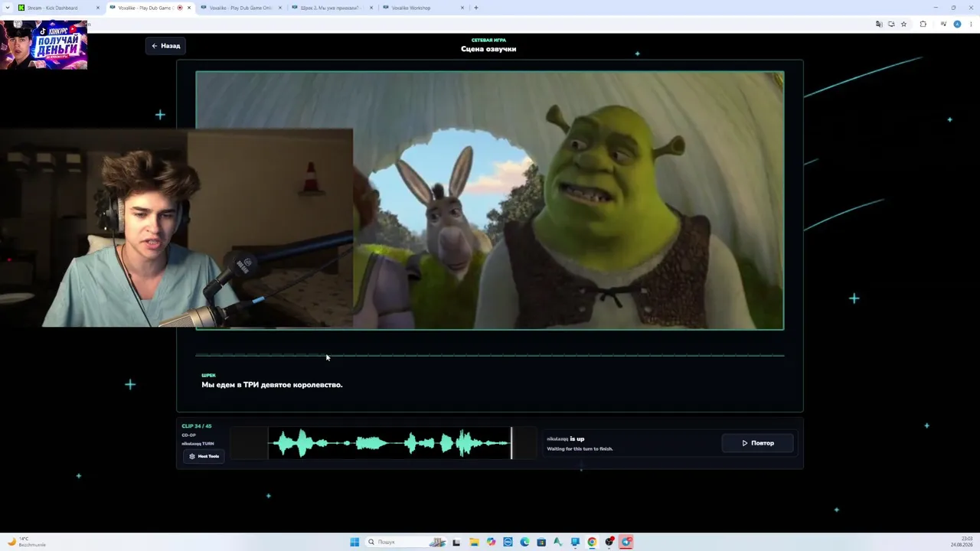Open the Chrome three-dot menu

click(971, 24)
